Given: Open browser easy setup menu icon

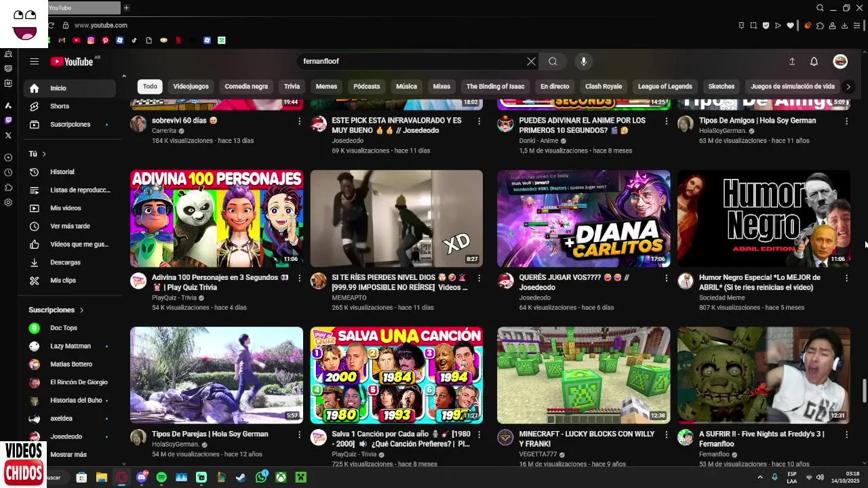Looking at the screenshot, I should (x=858, y=26).
